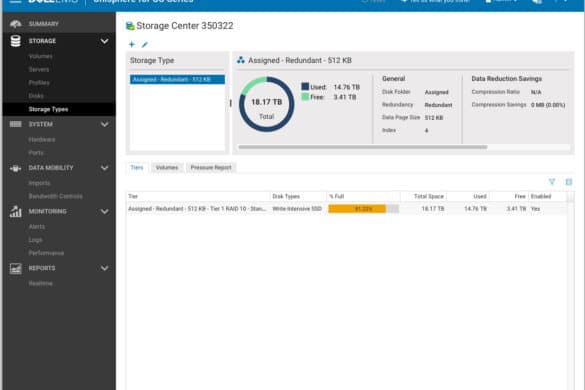Open the Pressure Report tab

click(x=211, y=168)
